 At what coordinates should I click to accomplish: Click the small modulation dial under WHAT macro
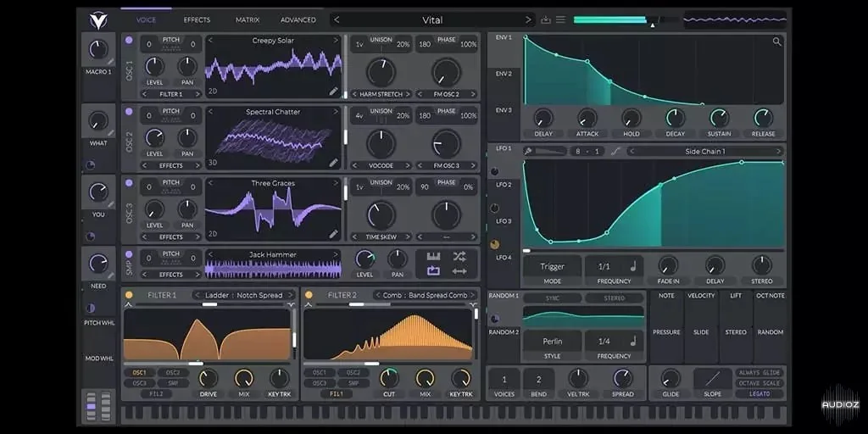pos(90,165)
